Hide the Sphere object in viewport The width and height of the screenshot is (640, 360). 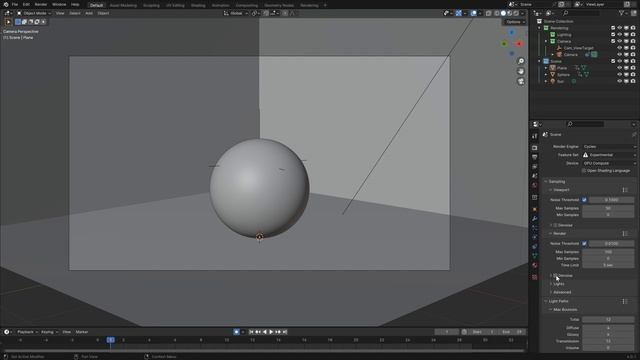tap(620, 75)
